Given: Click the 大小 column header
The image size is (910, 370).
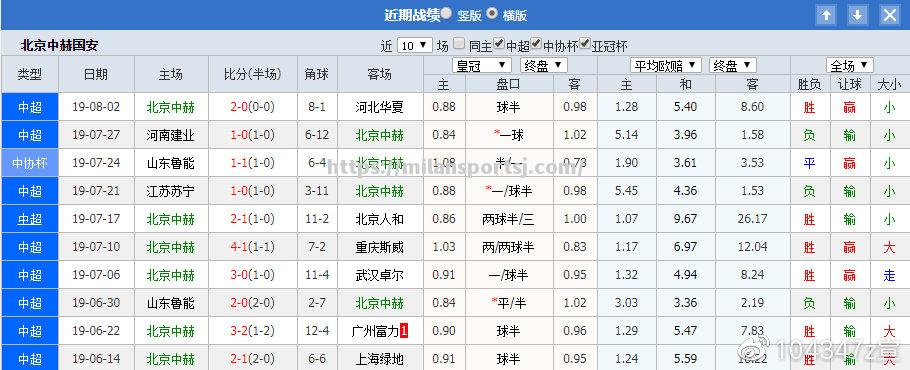Looking at the screenshot, I should [x=890, y=84].
